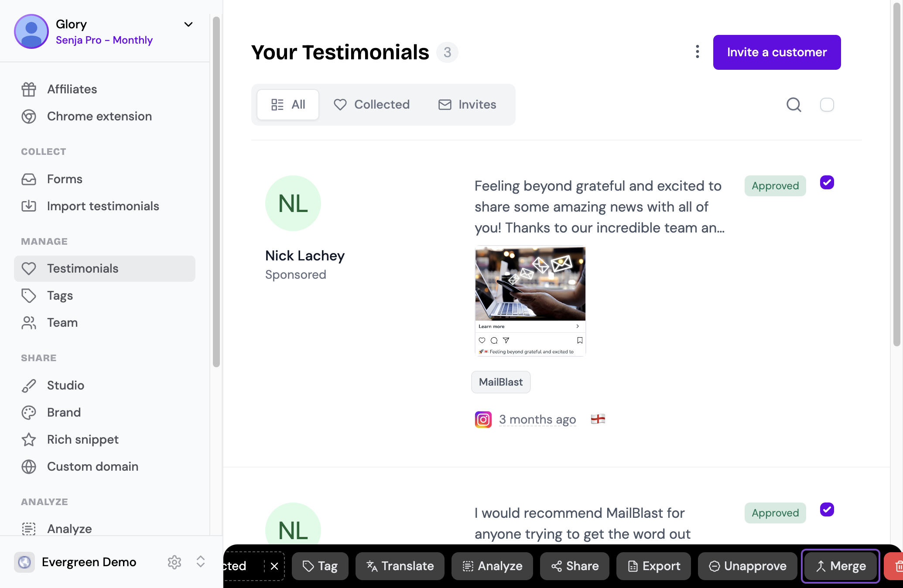Screen dimensions: 903x588
Task: Open the three-dot options menu
Action: (x=698, y=51)
